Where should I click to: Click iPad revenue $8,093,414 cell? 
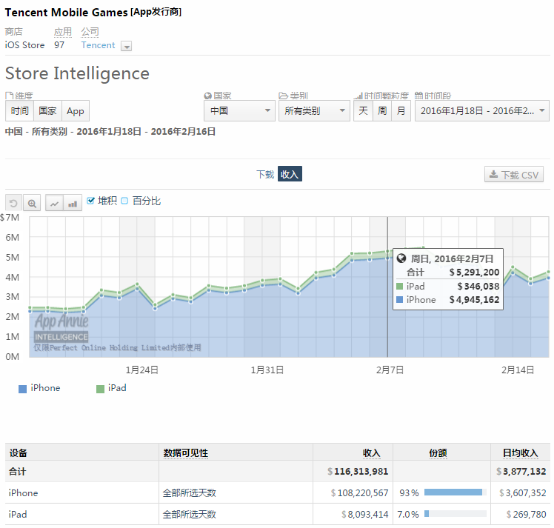(x=365, y=514)
